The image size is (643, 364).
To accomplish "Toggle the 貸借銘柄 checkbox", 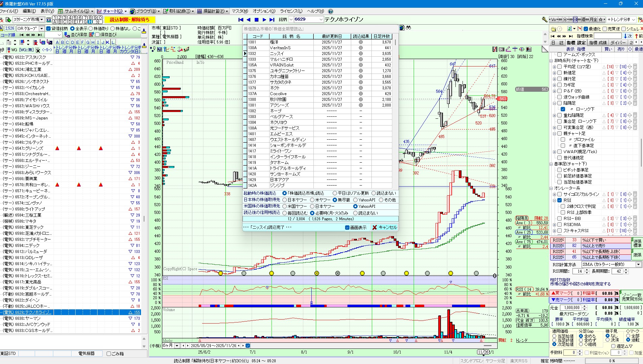I will coord(49,29).
